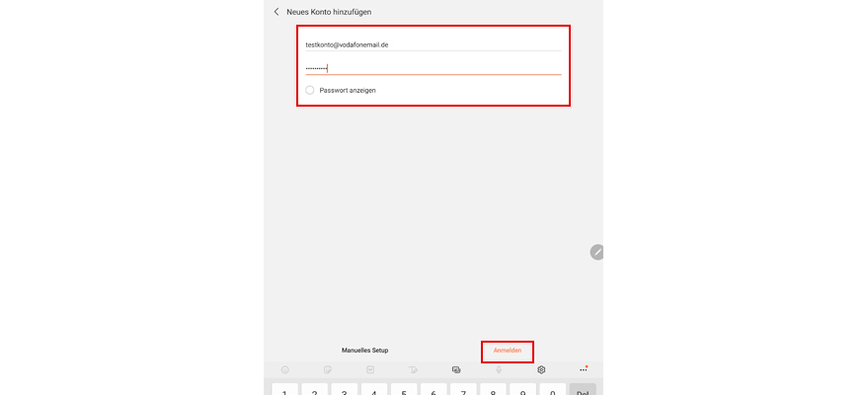Tap the number 1 key

pyautogui.click(x=284, y=389)
